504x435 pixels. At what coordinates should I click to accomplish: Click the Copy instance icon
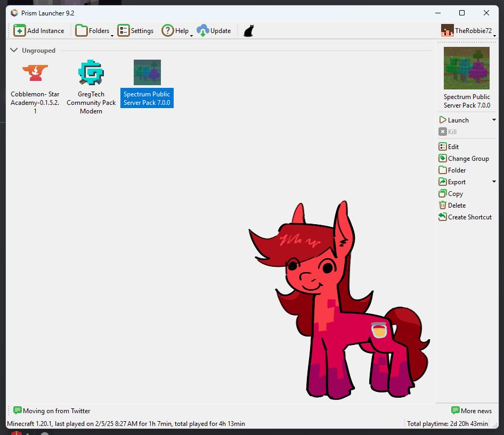pos(442,193)
